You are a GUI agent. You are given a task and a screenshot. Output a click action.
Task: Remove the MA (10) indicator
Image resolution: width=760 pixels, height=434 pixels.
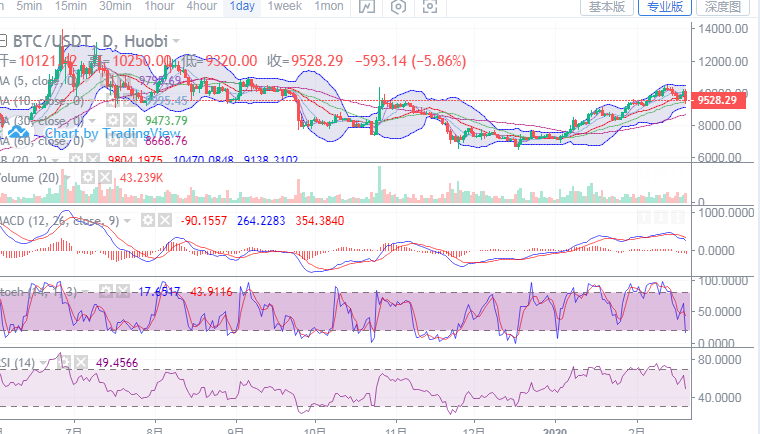129,100
